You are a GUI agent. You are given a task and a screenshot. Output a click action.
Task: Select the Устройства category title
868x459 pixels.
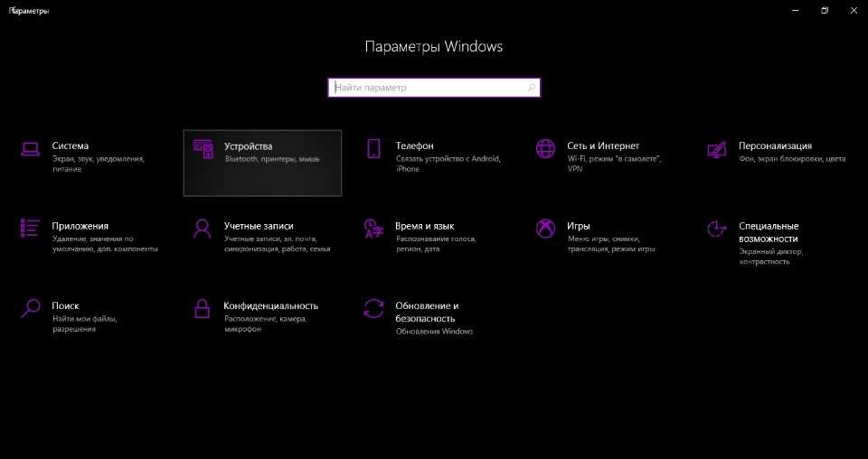248,146
